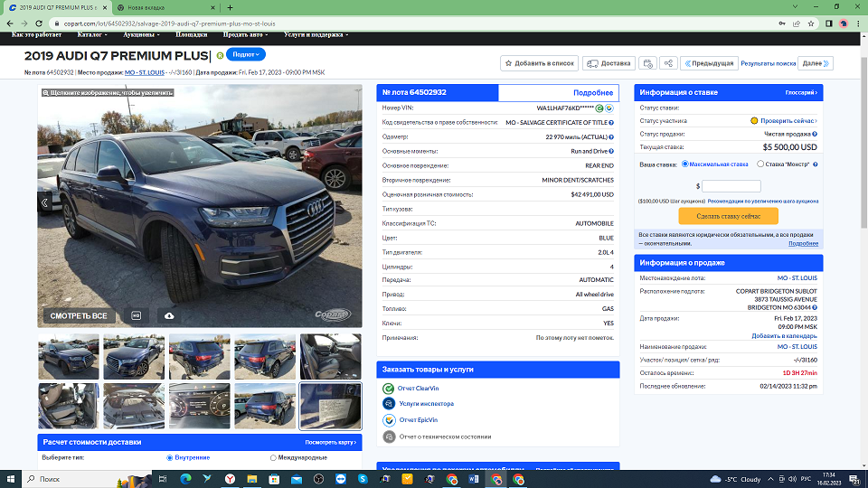Go back with the browser back arrow

[10, 23]
